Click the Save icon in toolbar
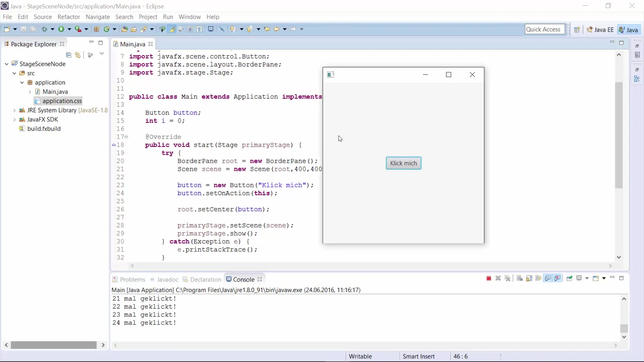644x362 pixels. 23,29
